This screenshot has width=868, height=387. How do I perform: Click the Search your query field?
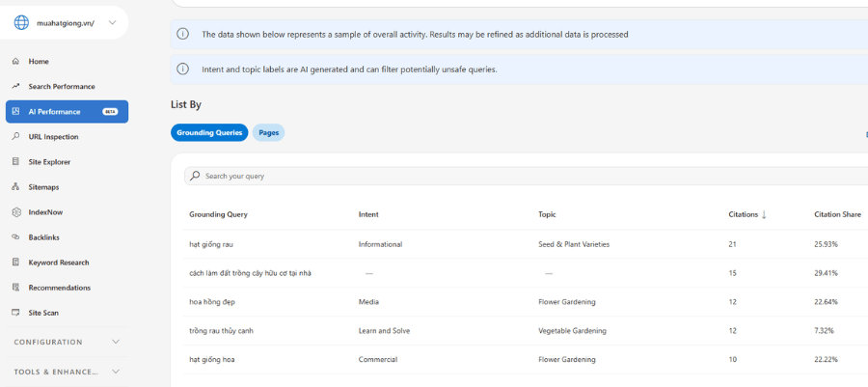click(526, 176)
